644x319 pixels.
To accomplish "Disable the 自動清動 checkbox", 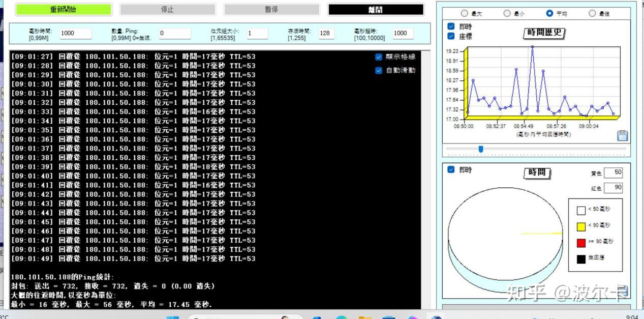I will click(379, 70).
